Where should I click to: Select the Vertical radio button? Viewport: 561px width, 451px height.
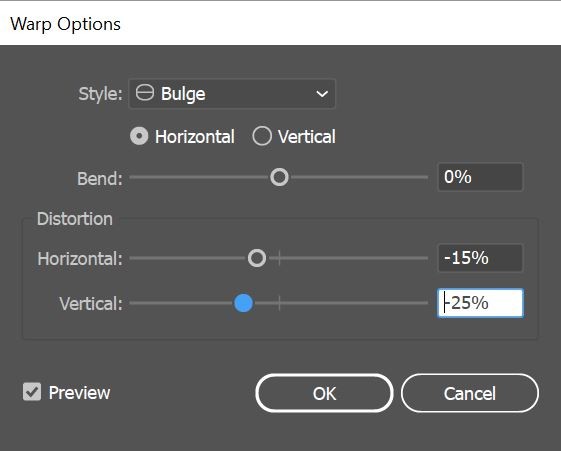tap(262, 136)
